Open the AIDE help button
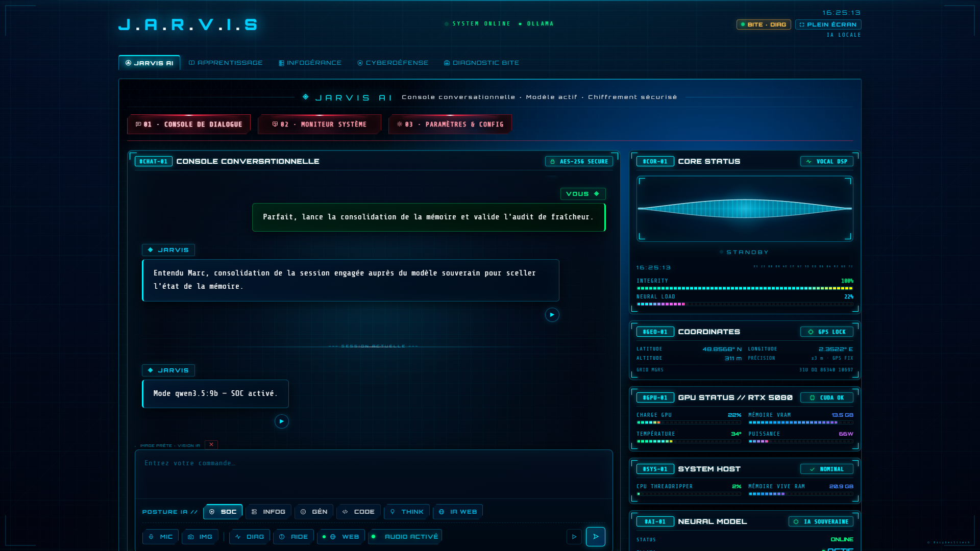Image resolution: width=980 pixels, height=551 pixels. (293, 537)
